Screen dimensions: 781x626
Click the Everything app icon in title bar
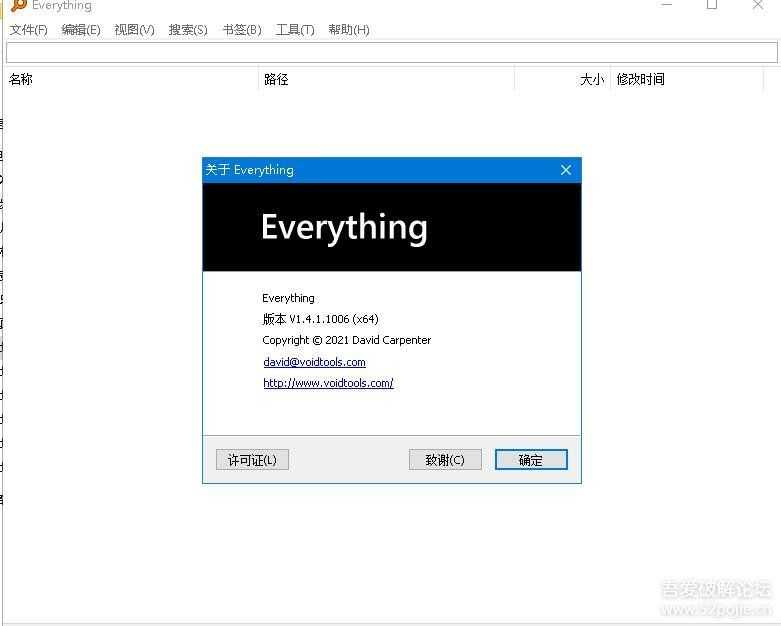[x=18, y=5]
